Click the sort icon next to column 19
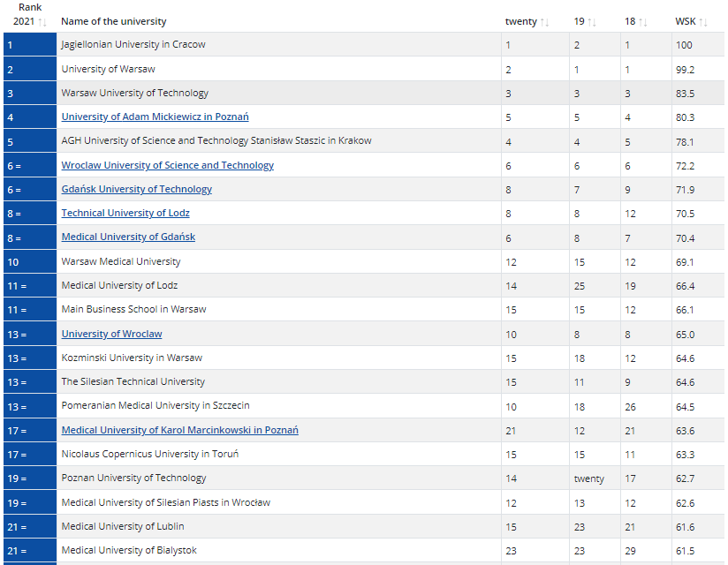This screenshot has height=565, width=728. click(591, 22)
